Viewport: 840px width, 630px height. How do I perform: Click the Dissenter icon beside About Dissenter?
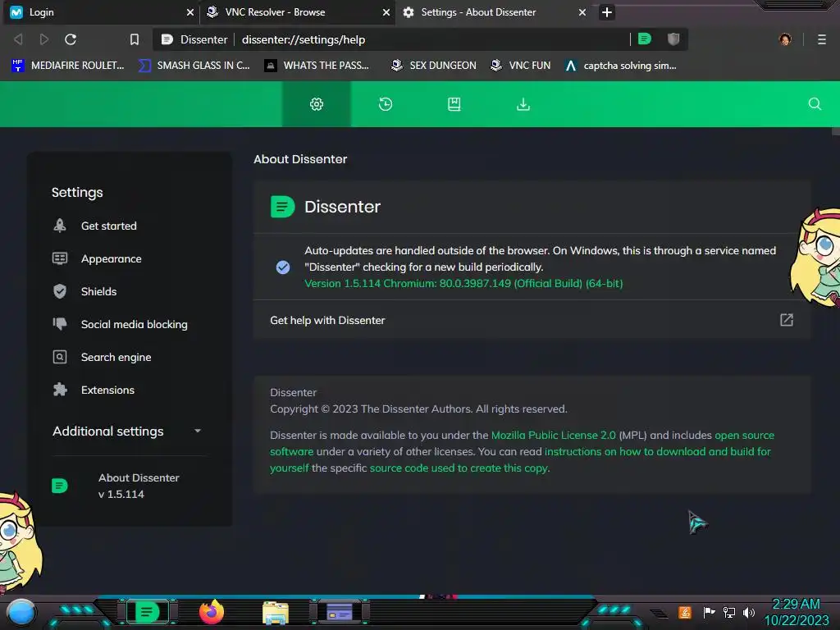[59, 486]
